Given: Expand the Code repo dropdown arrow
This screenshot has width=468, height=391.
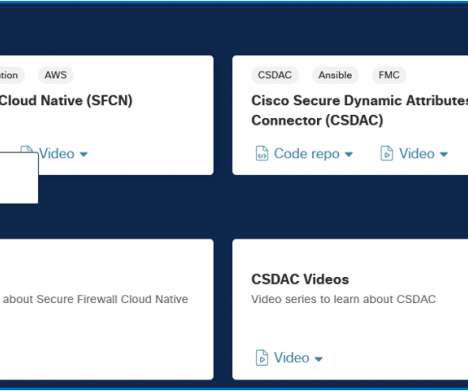Looking at the screenshot, I should pos(349,154).
